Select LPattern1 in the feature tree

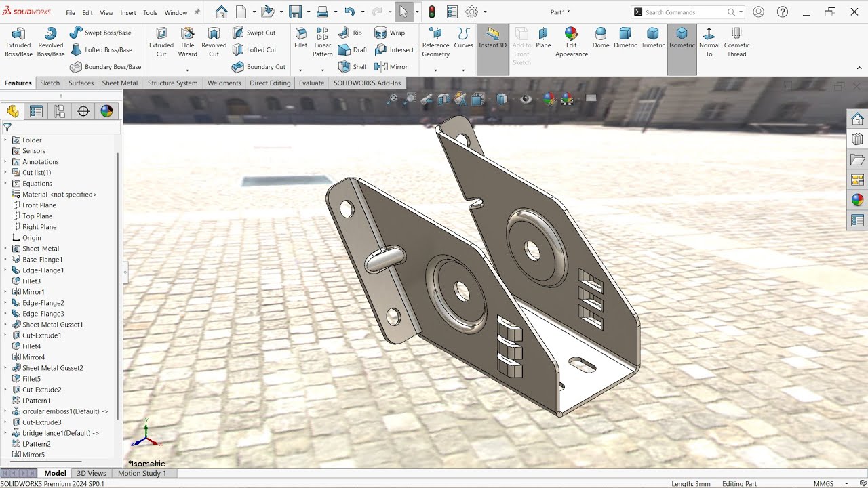(36, 401)
